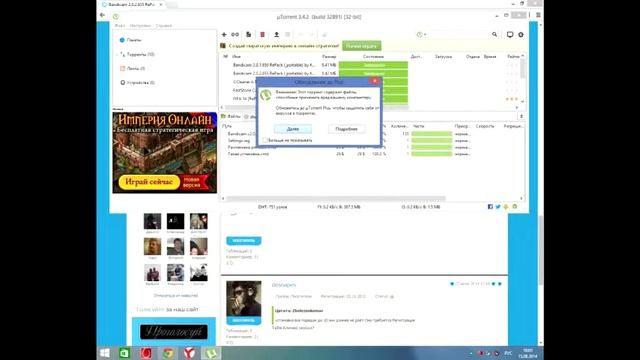Switch to the Files tab in details pane

tap(231, 116)
